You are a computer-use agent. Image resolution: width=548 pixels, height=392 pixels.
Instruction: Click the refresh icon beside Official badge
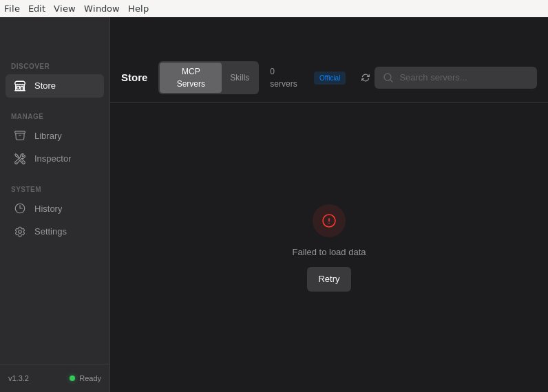point(365,78)
